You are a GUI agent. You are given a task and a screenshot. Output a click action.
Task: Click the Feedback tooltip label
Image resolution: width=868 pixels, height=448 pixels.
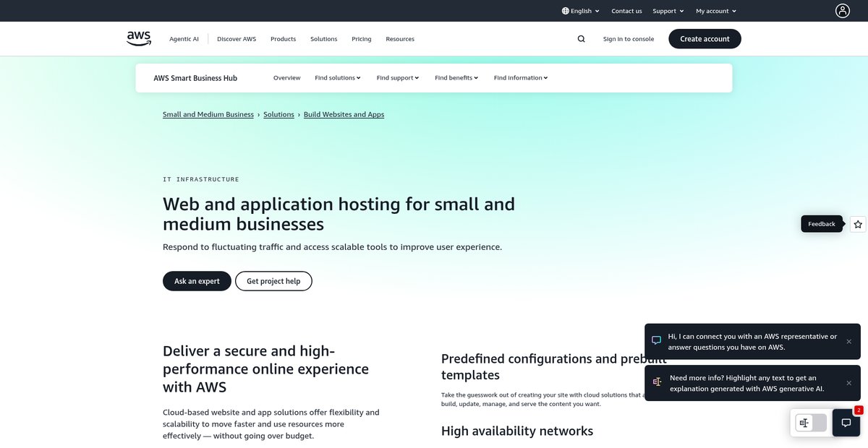coord(822,224)
